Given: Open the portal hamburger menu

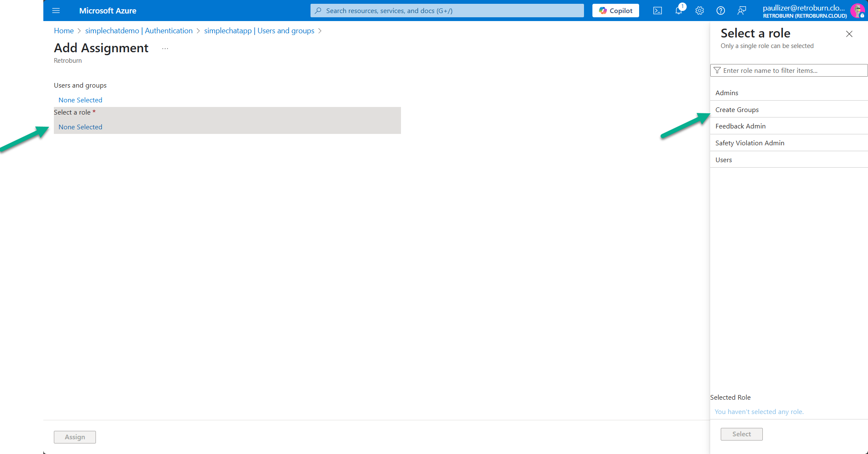Looking at the screenshot, I should pos(56,11).
